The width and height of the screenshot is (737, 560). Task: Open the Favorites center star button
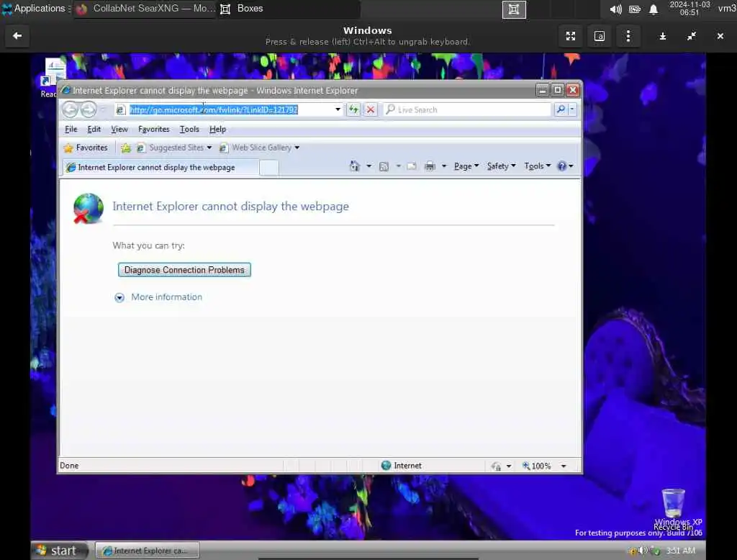click(x=86, y=148)
